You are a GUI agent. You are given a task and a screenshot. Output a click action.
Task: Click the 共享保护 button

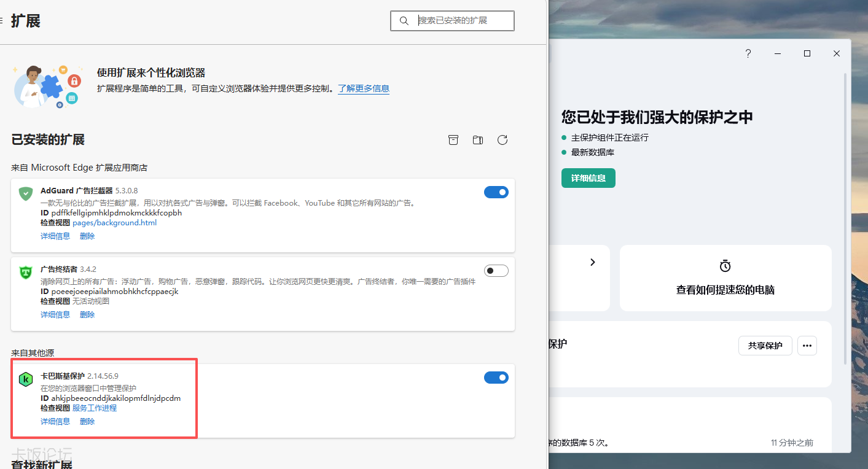(x=765, y=345)
